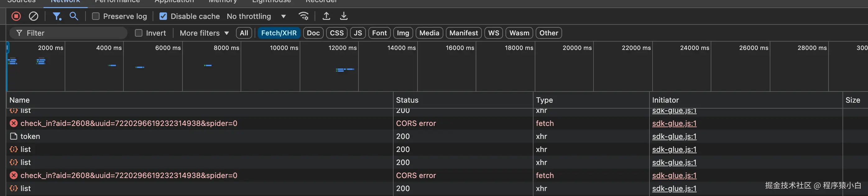The image size is (868, 196).
Task: Select the token request row
Action: coord(30,136)
